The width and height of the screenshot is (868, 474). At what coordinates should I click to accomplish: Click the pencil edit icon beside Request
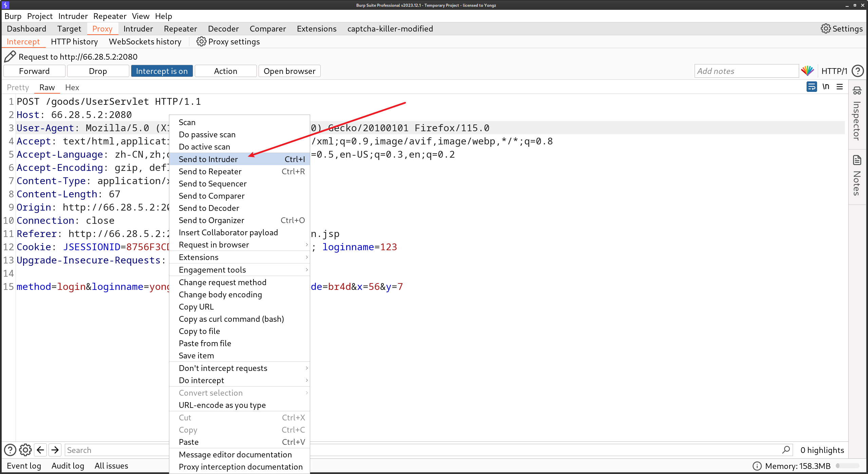(10, 57)
